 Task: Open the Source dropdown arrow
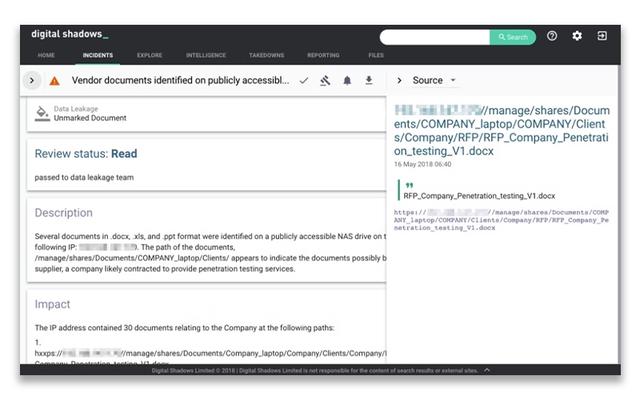tap(453, 80)
